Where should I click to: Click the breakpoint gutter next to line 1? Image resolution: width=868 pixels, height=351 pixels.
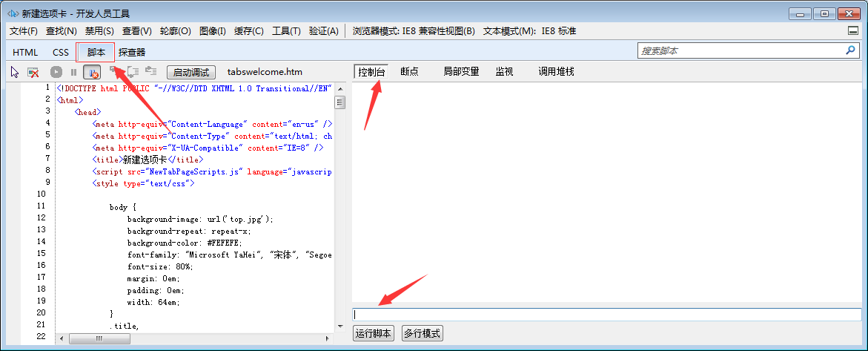pyautogui.click(x=13, y=88)
